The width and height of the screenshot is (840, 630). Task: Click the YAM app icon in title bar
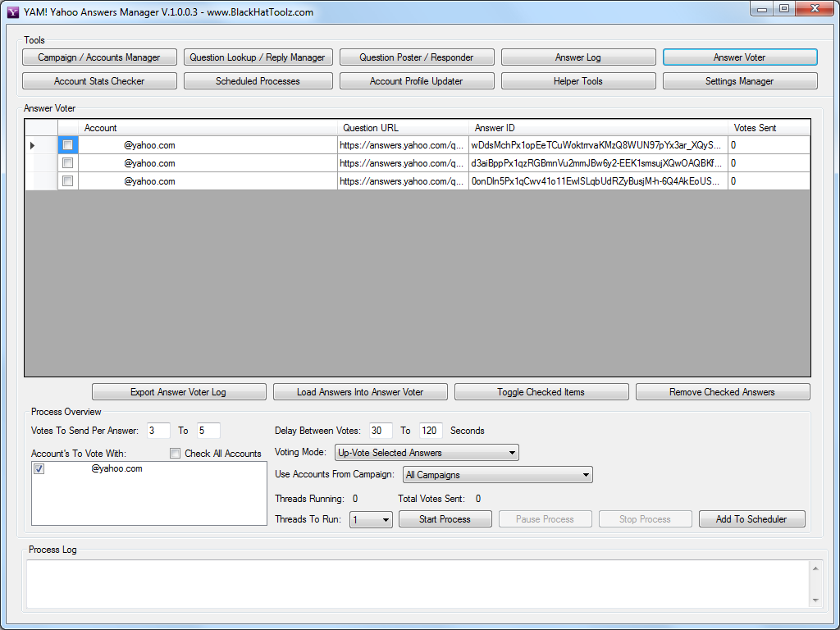pos(13,12)
